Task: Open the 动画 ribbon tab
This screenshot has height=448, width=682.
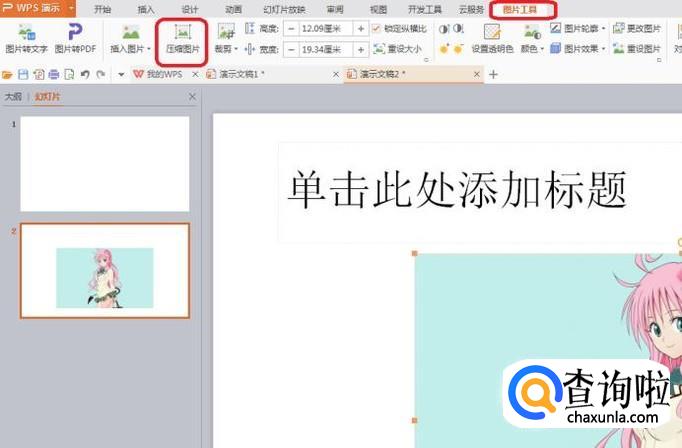Action: click(234, 9)
